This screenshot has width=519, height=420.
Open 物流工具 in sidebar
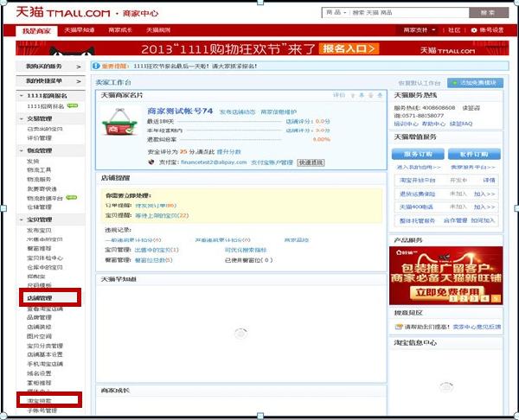coord(39,169)
